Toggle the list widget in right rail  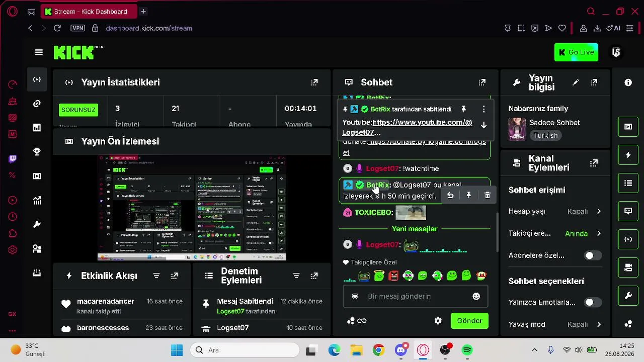(x=628, y=183)
